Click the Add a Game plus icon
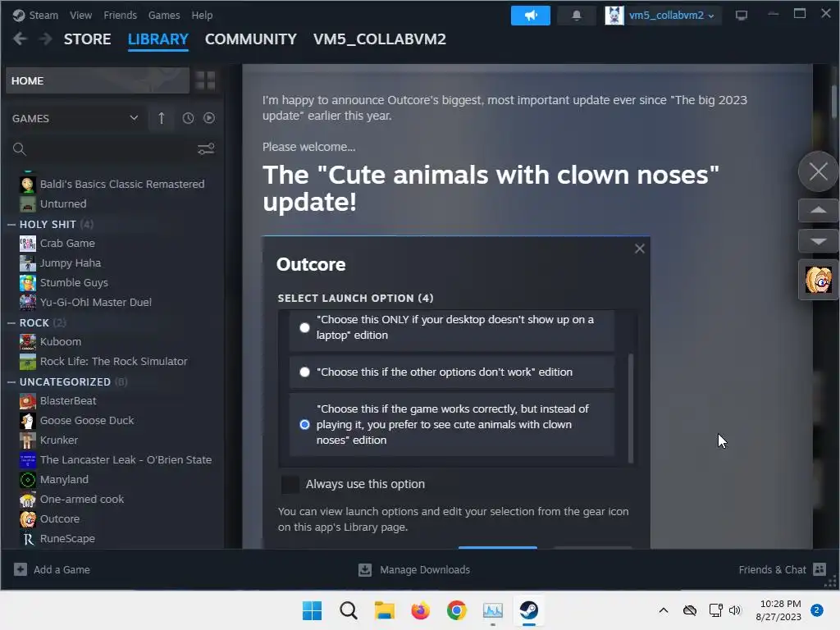 (21, 569)
